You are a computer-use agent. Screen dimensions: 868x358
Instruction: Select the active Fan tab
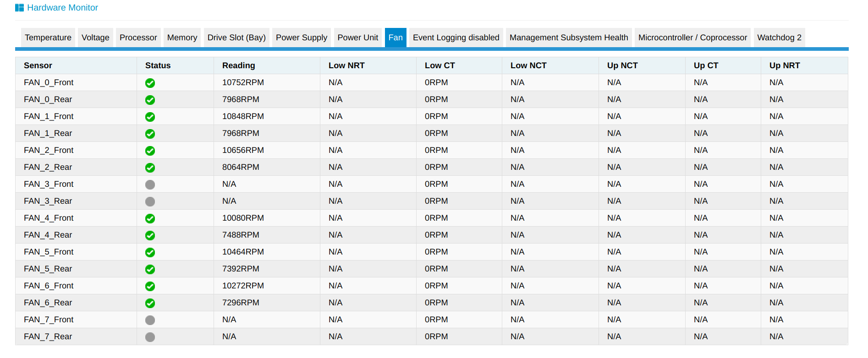tap(396, 38)
